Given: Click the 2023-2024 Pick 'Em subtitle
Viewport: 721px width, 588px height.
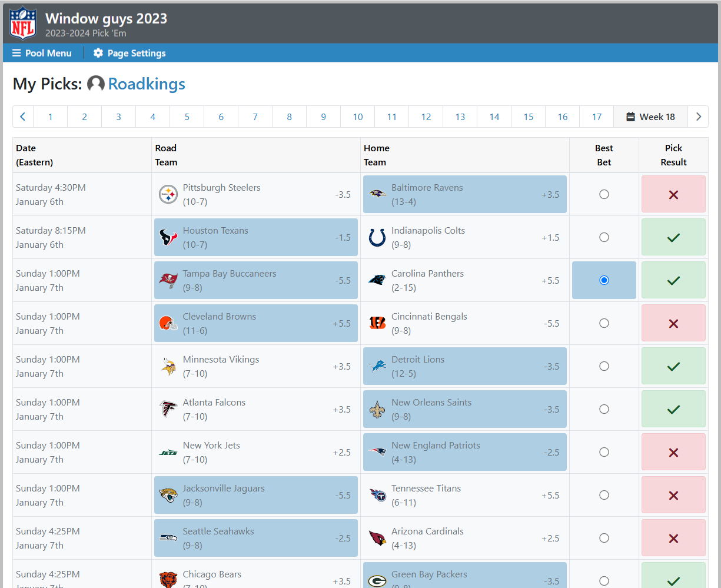Looking at the screenshot, I should (x=86, y=34).
